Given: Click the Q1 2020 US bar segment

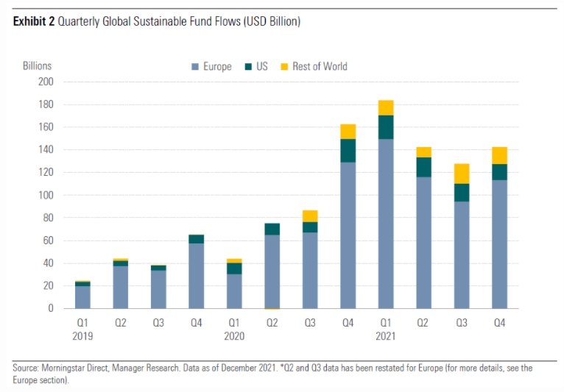Looking at the screenshot, I should (234, 268).
